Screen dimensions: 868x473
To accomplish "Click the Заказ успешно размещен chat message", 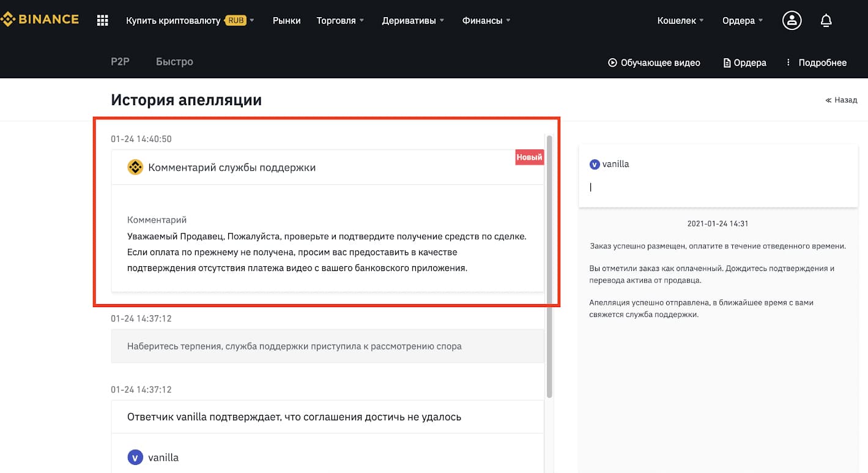I will click(718, 246).
